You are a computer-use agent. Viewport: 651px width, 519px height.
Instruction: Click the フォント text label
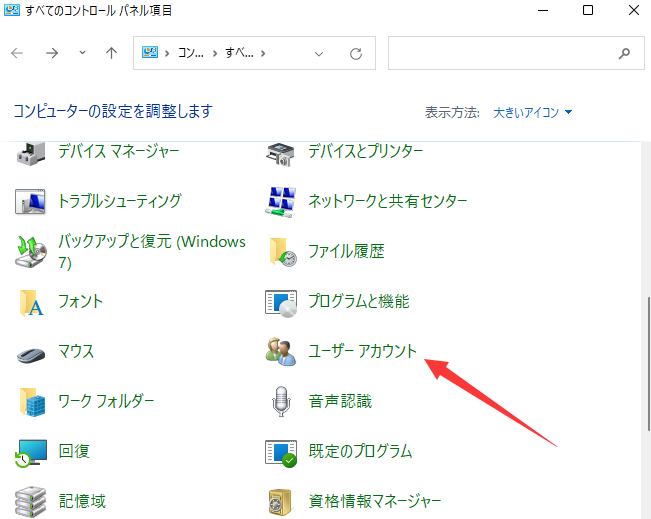pos(81,301)
